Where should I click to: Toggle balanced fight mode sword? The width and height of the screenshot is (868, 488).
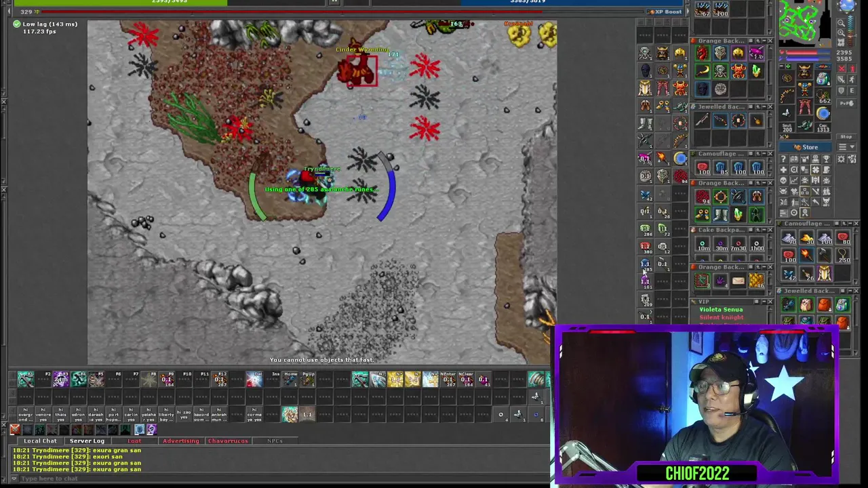click(842, 79)
